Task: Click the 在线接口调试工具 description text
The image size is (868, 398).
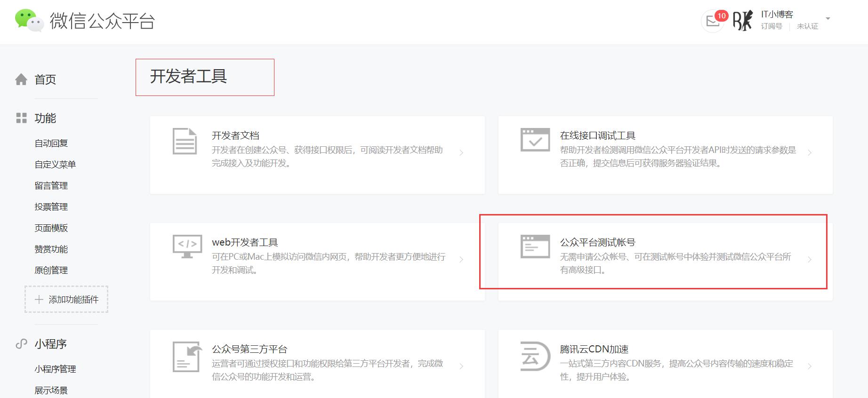Action: [x=678, y=157]
